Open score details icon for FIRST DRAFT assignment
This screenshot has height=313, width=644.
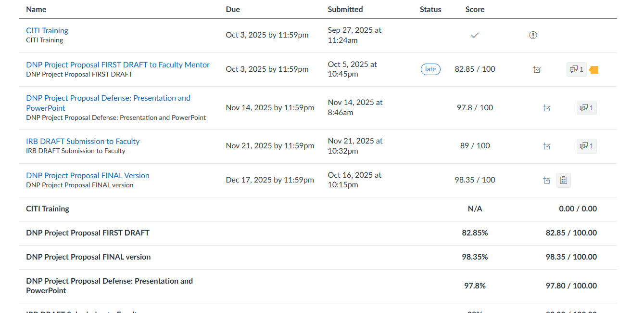[x=537, y=70]
